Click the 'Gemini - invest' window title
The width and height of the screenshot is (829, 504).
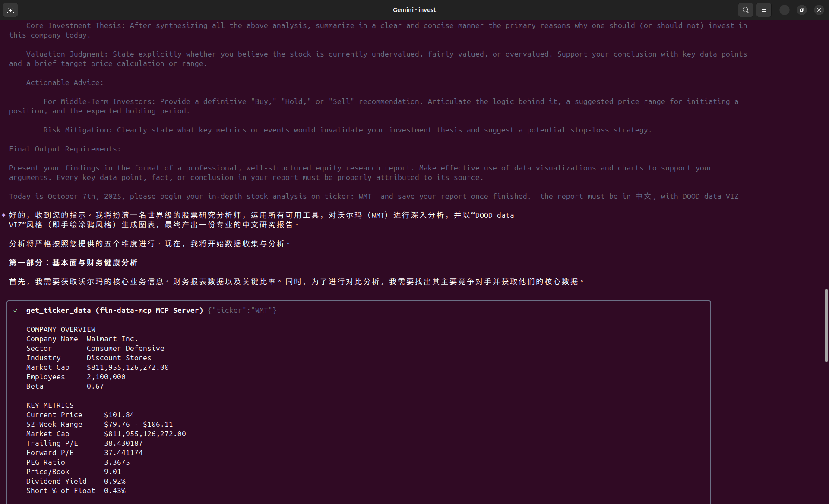(414, 10)
